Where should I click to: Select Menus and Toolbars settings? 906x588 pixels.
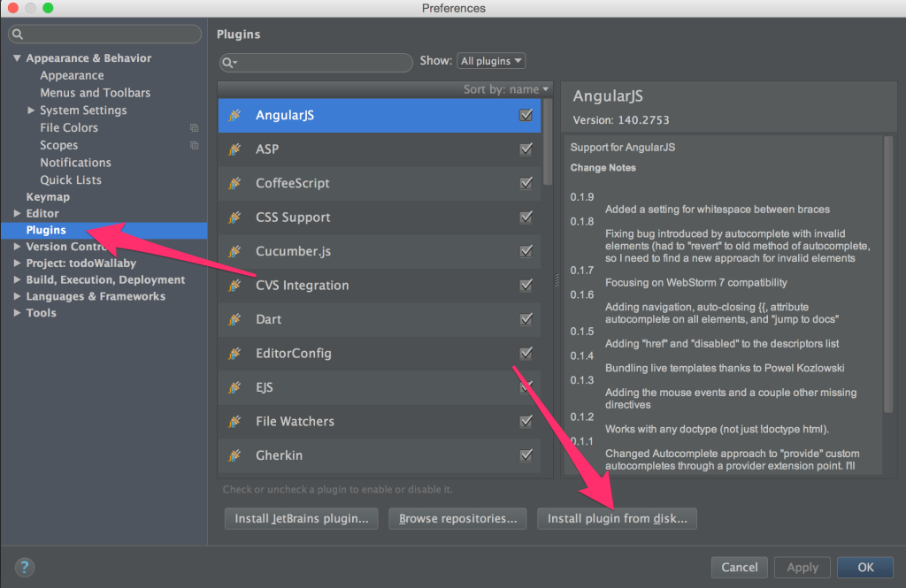95,93
